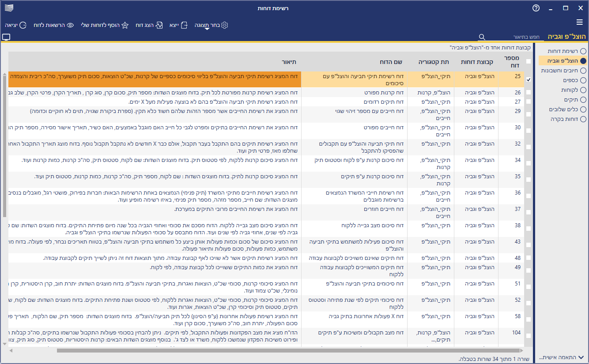Check the checkbox for report 32

click(x=529, y=147)
